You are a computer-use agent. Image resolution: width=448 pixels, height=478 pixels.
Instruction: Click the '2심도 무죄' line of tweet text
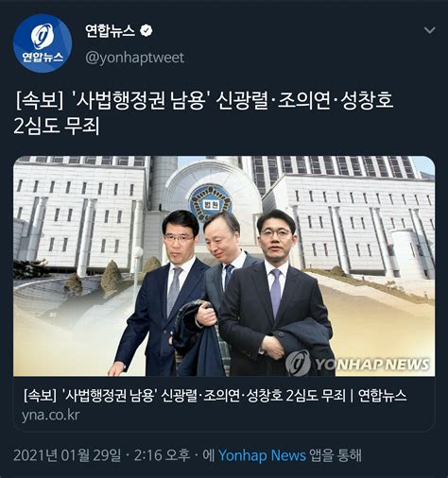[x=57, y=126]
